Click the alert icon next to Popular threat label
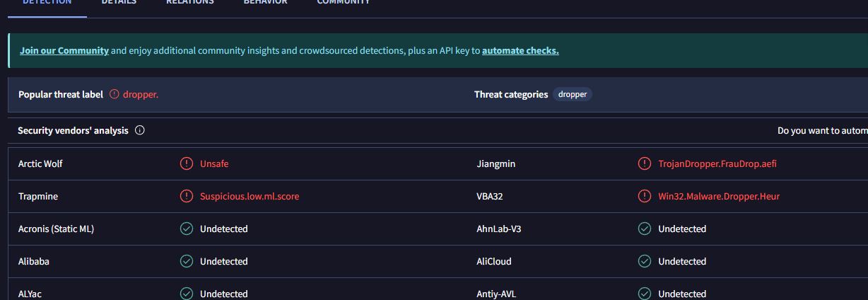 pos(115,94)
